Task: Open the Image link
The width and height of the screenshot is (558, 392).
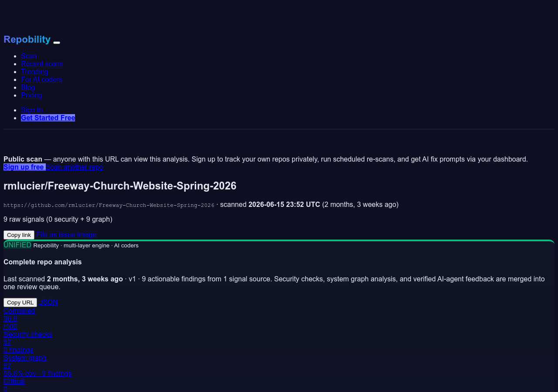Action: click(87, 234)
